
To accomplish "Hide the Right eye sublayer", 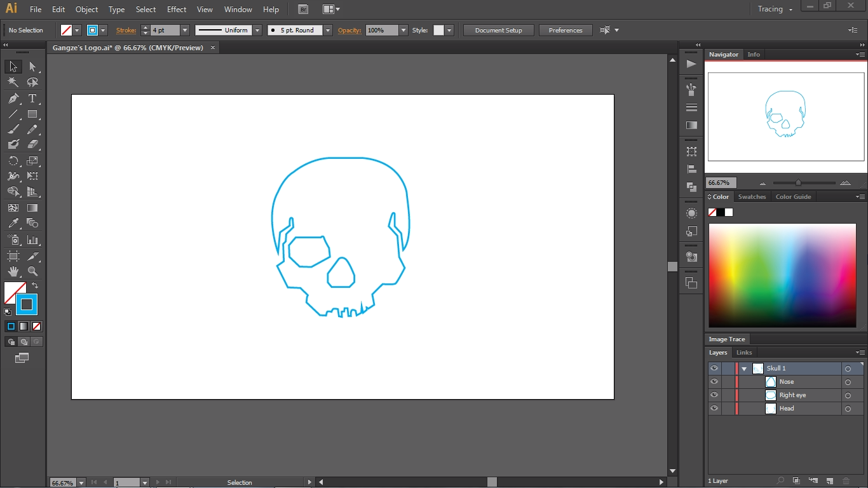I will (714, 395).
